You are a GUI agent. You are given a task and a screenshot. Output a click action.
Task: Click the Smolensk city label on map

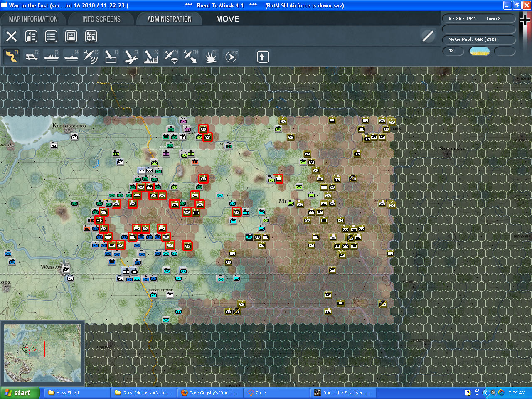pyautogui.click(x=453, y=149)
